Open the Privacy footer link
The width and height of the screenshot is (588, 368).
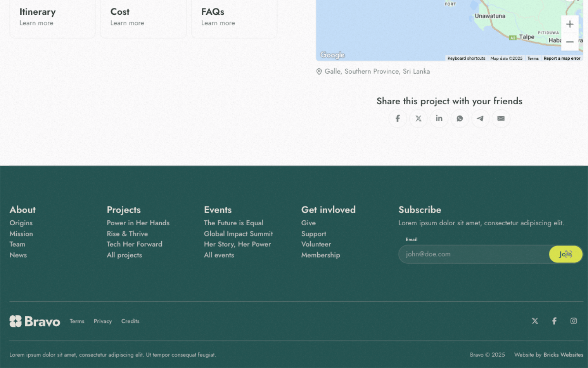pos(102,321)
